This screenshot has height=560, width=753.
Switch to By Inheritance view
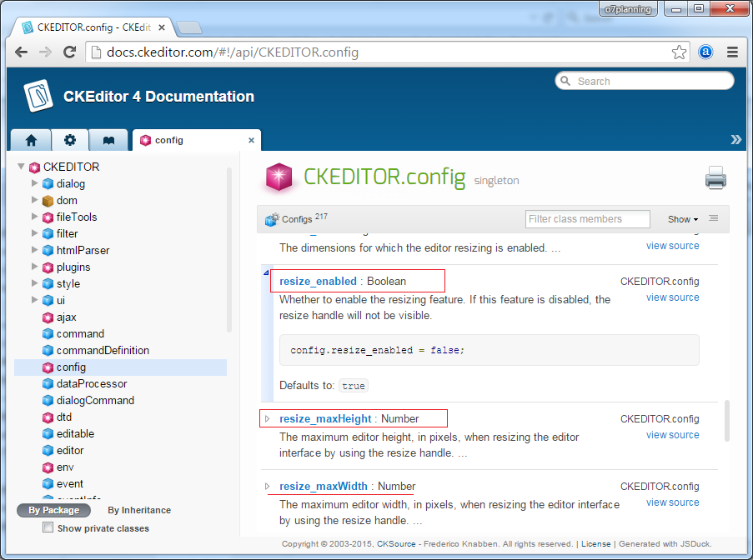click(139, 510)
